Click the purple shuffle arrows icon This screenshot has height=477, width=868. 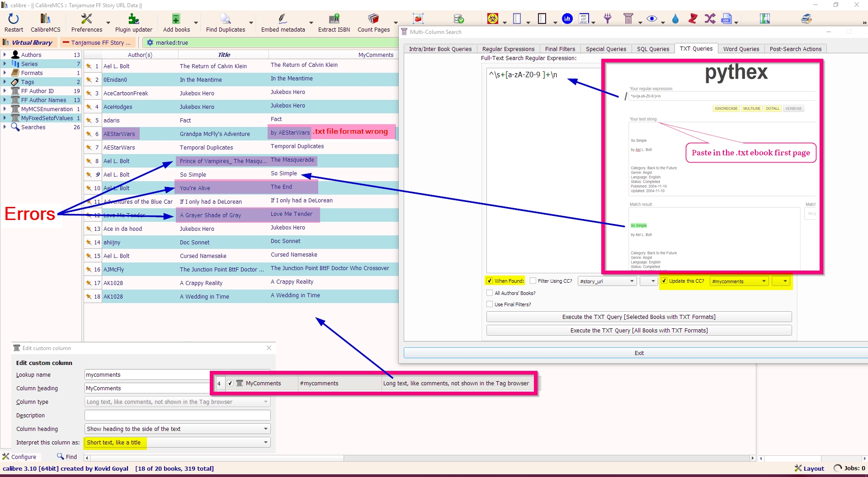tap(710, 19)
